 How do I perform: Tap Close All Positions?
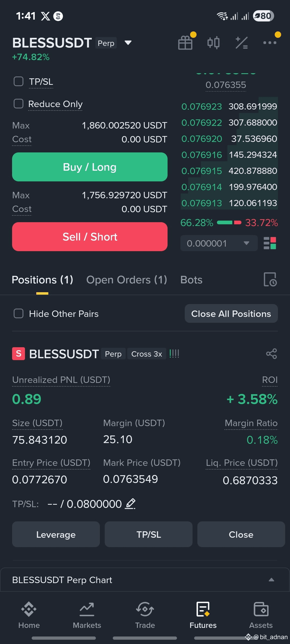[x=231, y=313]
